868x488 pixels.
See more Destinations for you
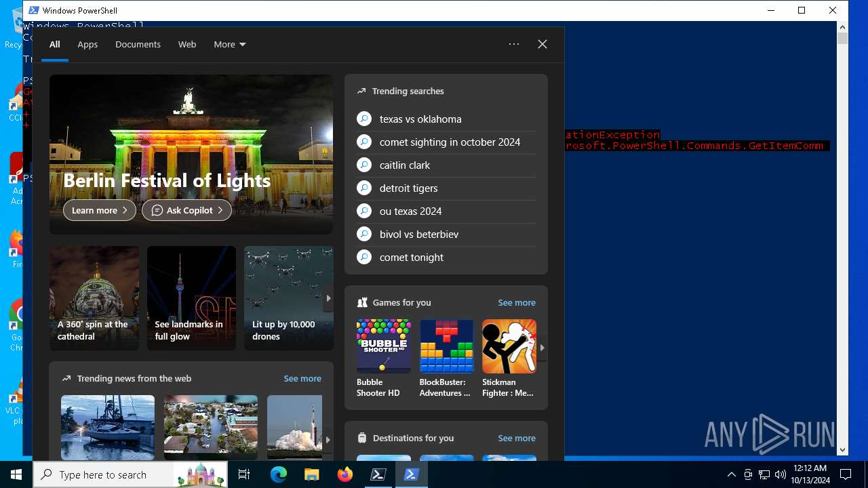(517, 438)
